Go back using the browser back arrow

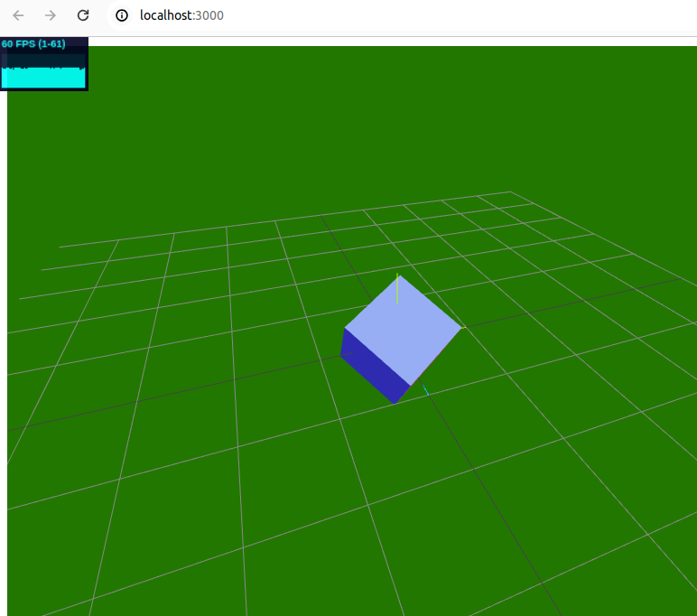(x=18, y=15)
